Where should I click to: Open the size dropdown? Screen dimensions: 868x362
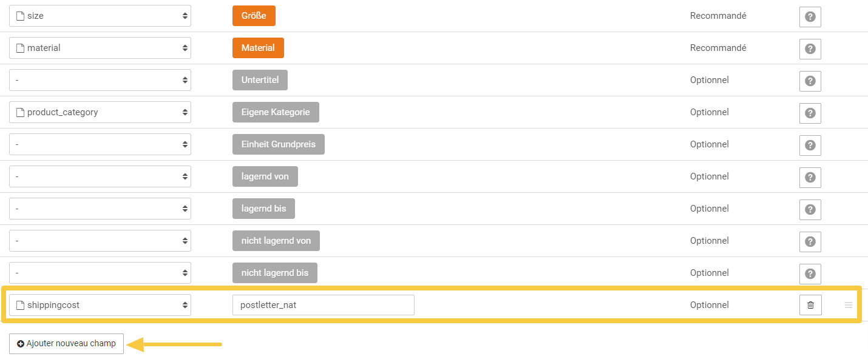(100, 16)
